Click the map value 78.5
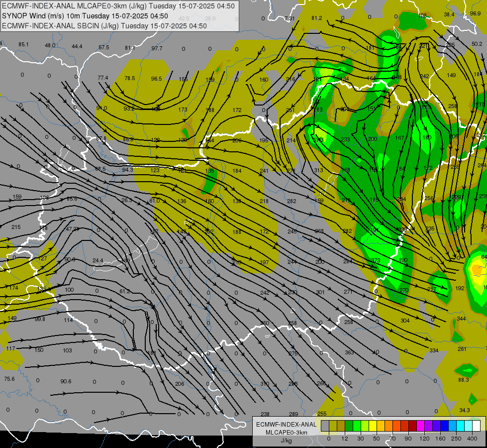This screenshot has width=487, height=448. (130, 78)
